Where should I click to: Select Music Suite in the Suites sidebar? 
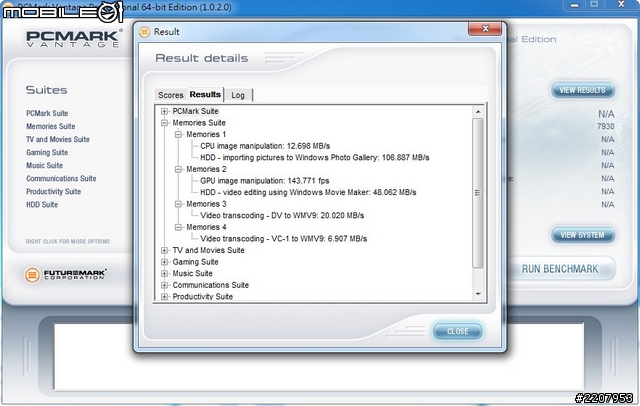click(44, 166)
